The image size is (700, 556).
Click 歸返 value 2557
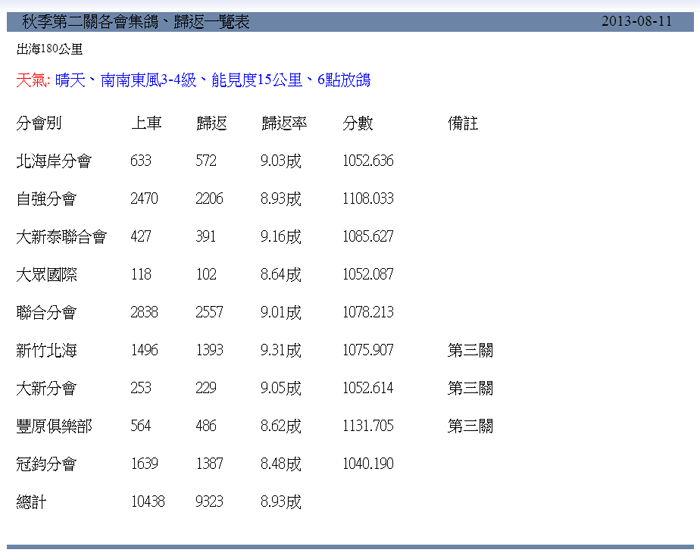coord(209,313)
